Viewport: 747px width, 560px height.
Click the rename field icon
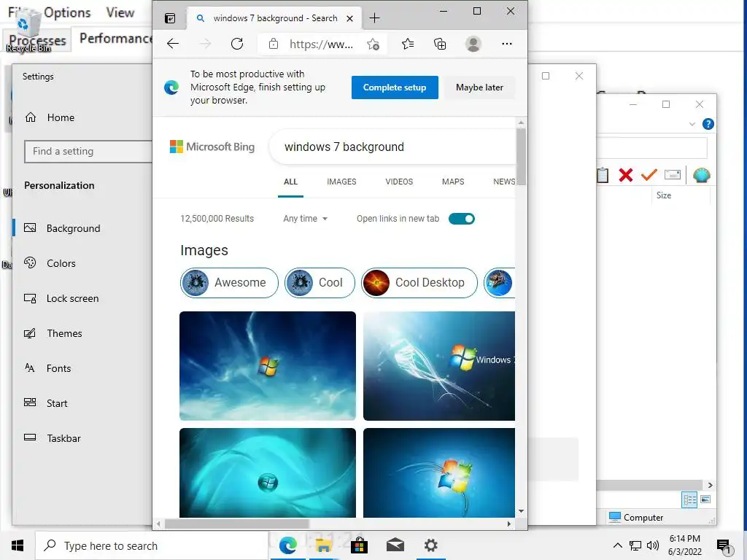(x=672, y=175)
